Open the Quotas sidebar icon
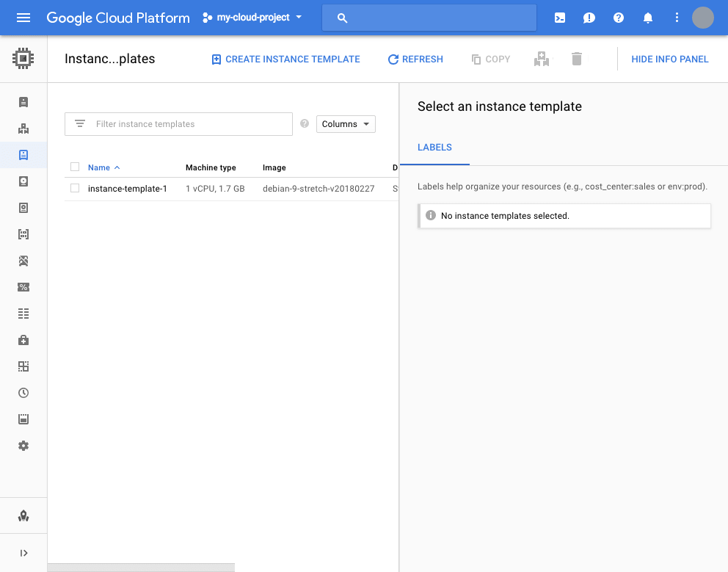This screenshot has height=572, width=728. tap(23, 419)
